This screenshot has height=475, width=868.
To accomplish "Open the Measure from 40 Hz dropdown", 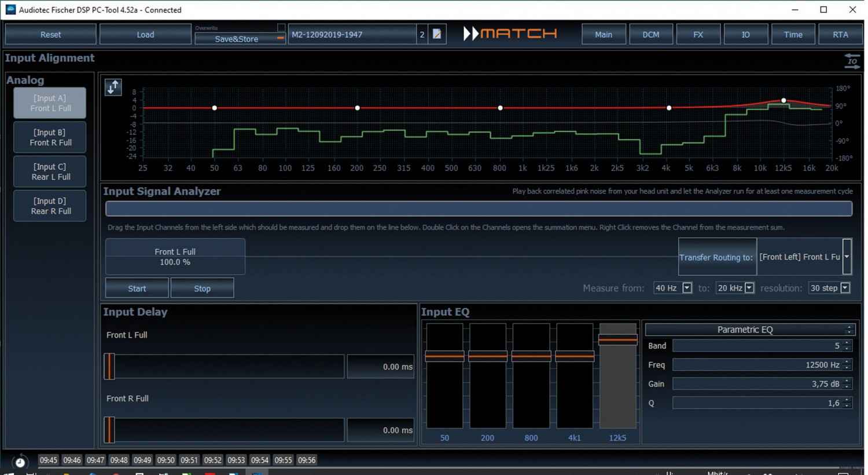I will pyautogui.click(x=687, y=288).
